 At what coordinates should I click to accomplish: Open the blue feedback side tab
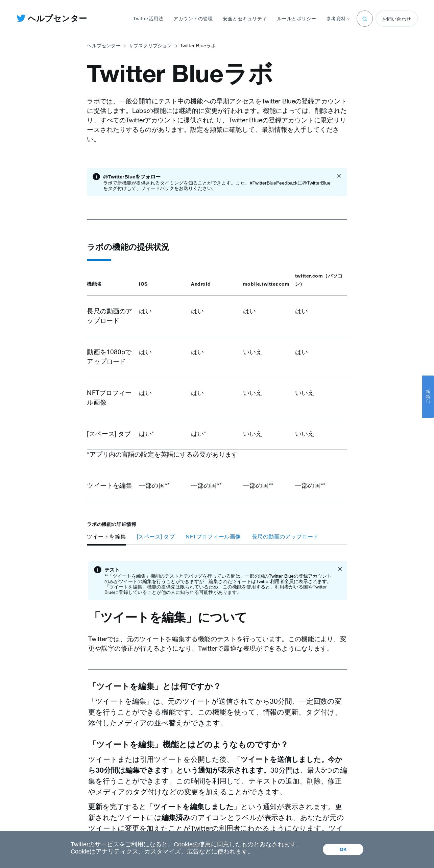428,396
